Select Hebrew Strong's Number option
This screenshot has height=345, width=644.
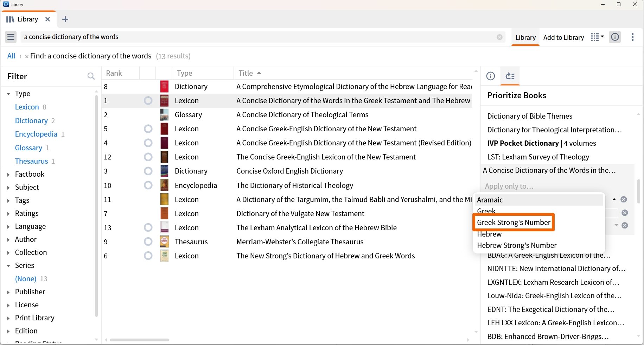[x=517, y=245]
